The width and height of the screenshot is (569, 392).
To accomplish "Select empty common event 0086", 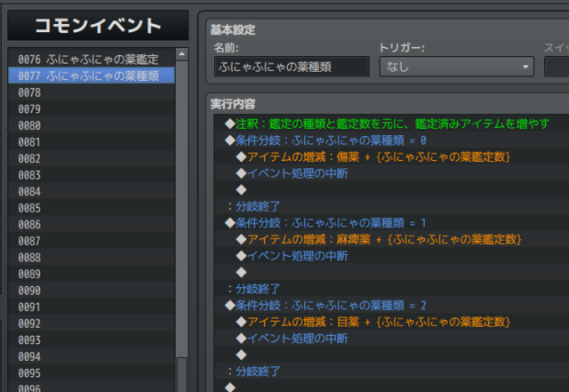I will coord(92,224).
